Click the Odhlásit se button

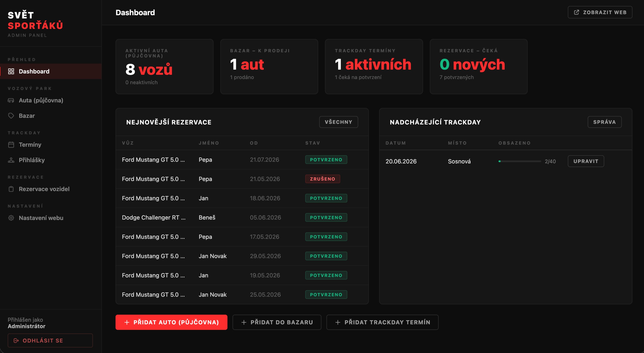point(50,340)
